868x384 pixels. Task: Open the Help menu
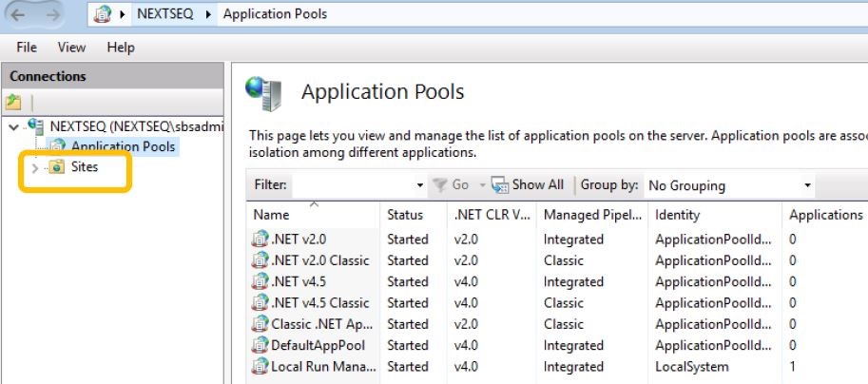pyautogui.click(x=121, y=48)
